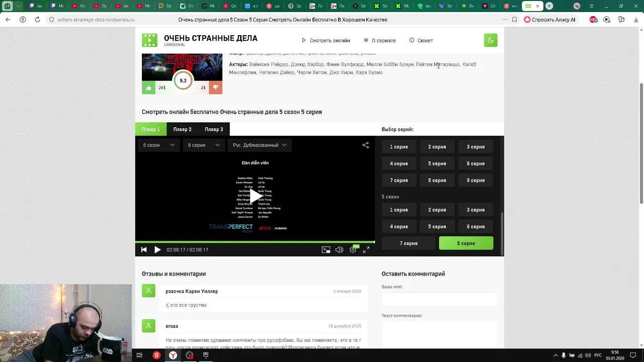Image resolution: width=644 pixels, height=362 pixels.
Task: Switch to Плеер 1 tab
Action: point(151,129)
